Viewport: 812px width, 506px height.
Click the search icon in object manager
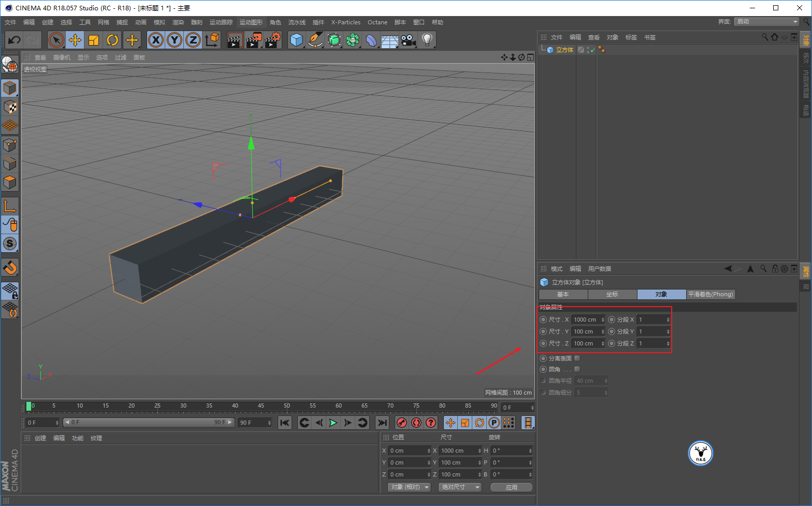click(765, 37)
